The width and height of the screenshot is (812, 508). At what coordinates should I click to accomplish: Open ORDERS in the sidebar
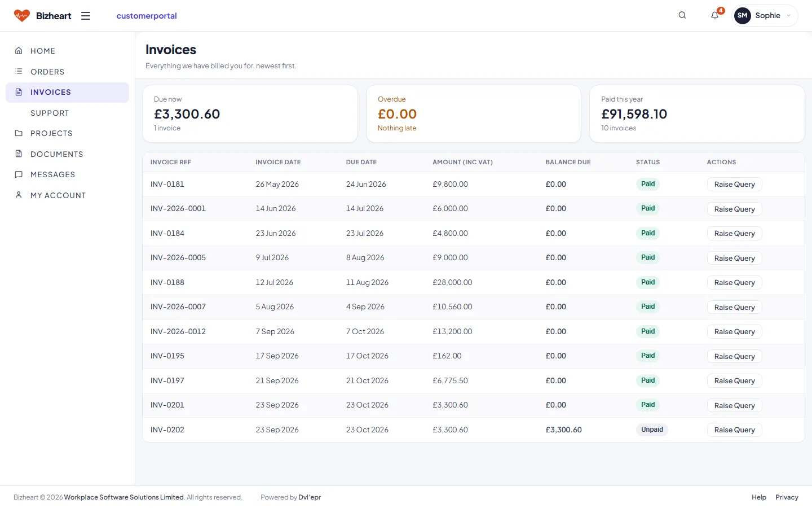coord(67,72)
